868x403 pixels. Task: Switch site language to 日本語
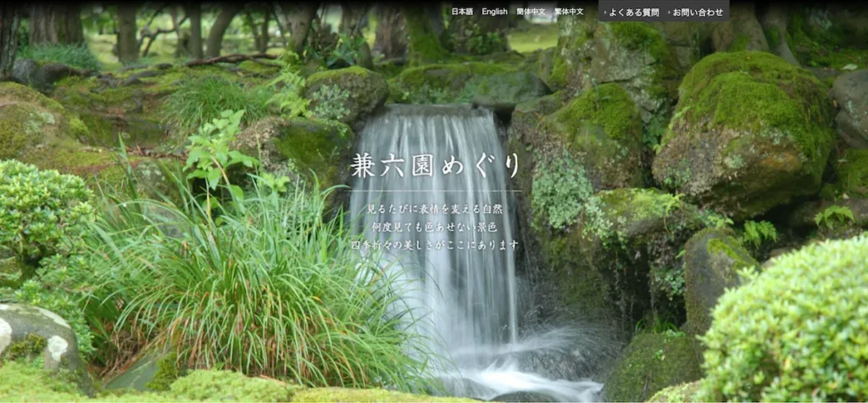tap(462, 12)
